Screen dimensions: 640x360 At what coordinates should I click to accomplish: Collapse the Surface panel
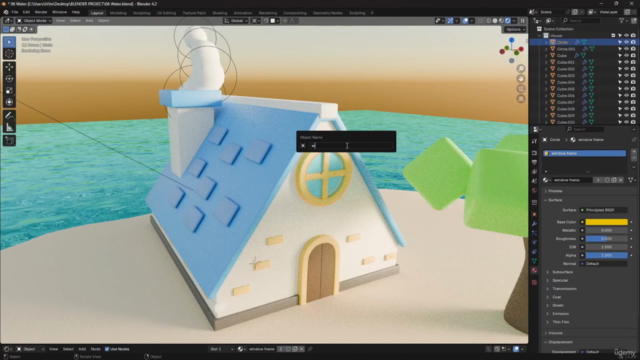(x=555, y=200)
